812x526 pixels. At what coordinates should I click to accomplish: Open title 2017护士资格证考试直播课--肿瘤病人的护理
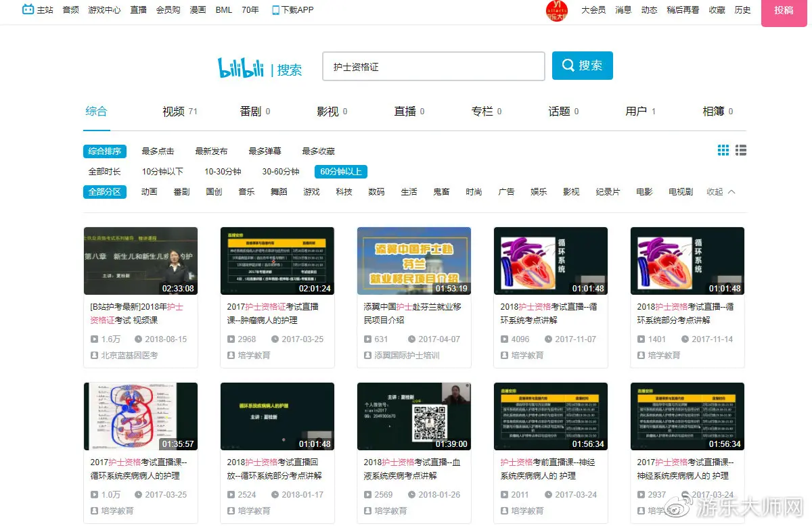tap(273, 313)
